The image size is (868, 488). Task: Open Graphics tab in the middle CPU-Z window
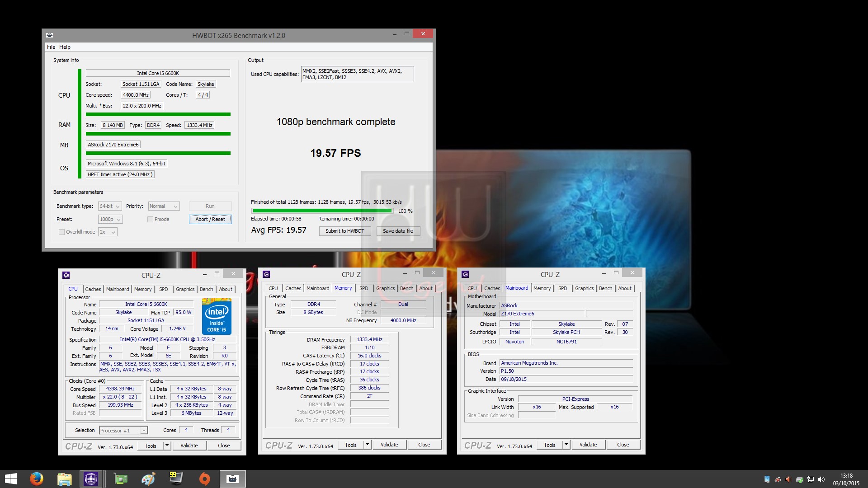[x=385, y=288]
